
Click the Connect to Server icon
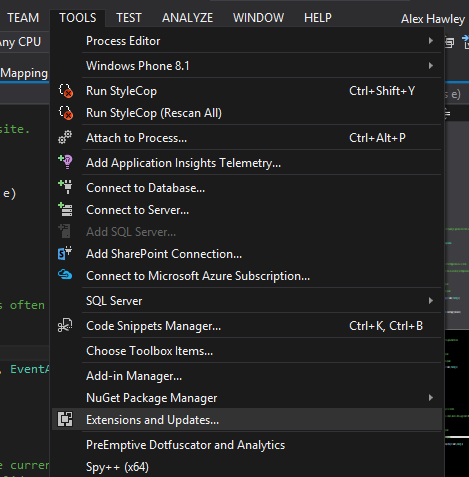click(x=65, y=210)
